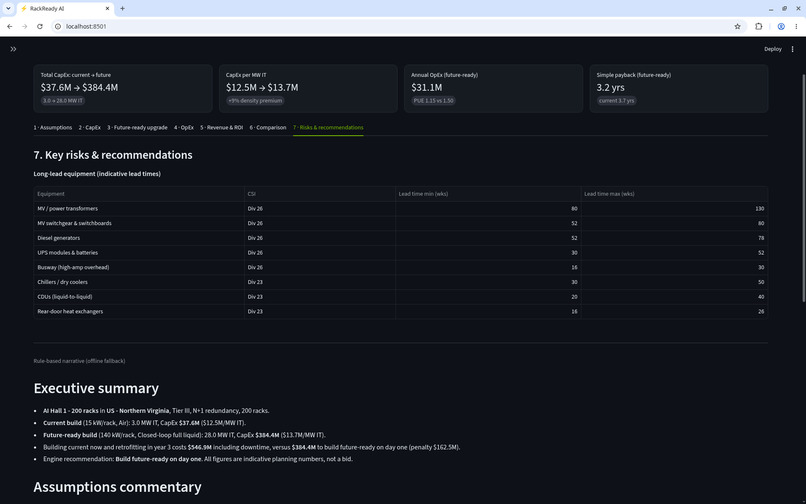
Task: Open the tab search dropdown arrow
Action: coord(8,9)
